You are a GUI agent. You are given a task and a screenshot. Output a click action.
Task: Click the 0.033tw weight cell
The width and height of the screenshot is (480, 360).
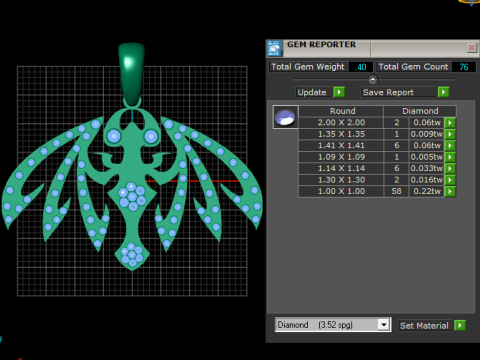427,168
